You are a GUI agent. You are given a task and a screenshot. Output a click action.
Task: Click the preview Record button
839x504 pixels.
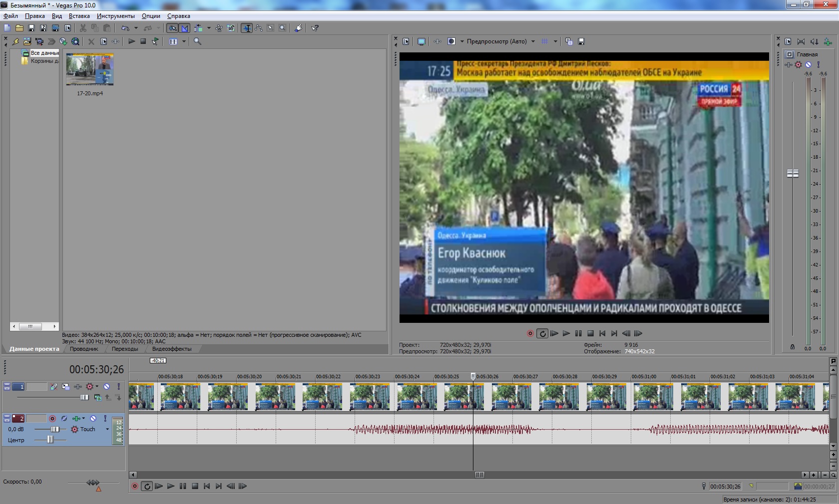point(530,333)
